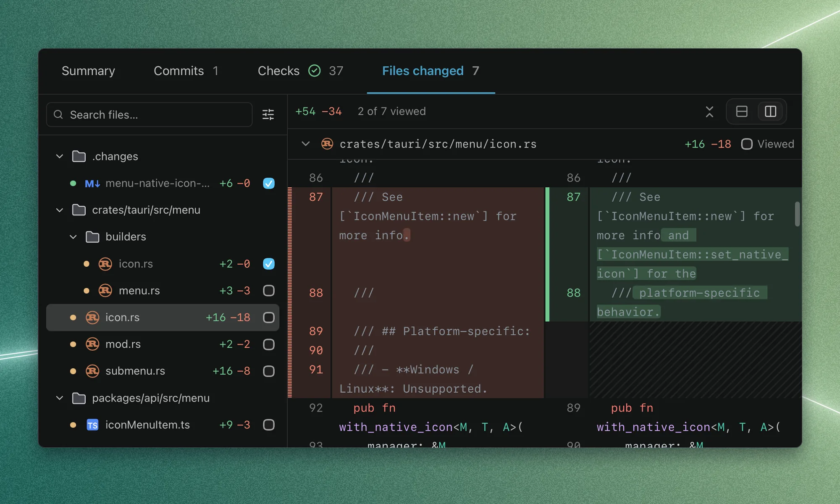Image resolution: width=840 pixels, height=504 pixels.
Task: Focus the Search files input
Action: [150, 115]
